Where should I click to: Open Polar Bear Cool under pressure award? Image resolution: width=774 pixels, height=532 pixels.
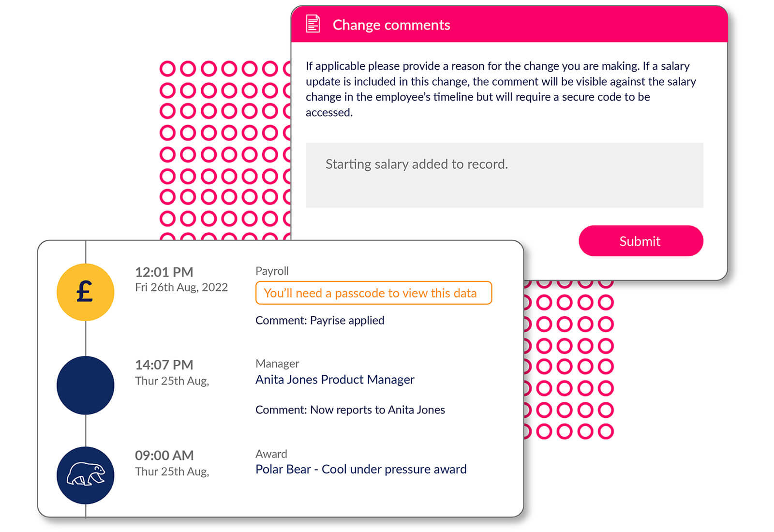(361, 470)
